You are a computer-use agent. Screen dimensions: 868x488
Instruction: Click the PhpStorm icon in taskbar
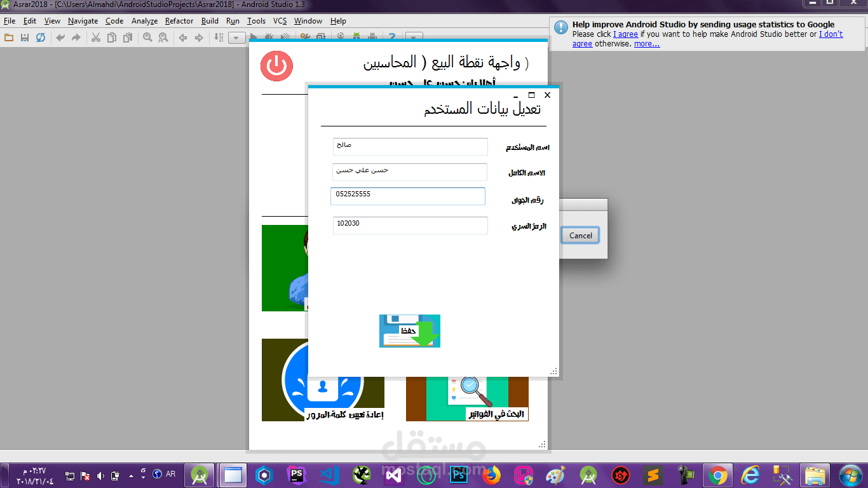[296, 475]
